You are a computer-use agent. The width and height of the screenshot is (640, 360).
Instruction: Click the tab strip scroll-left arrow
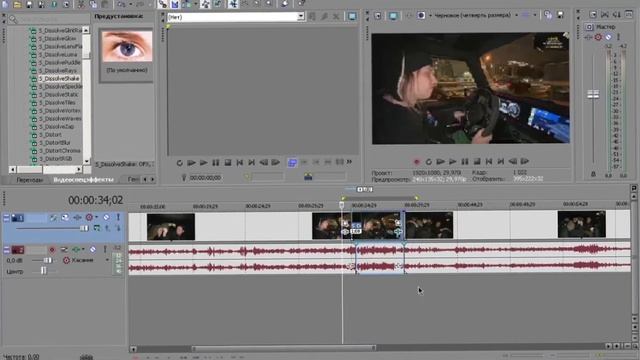[145, 179]
